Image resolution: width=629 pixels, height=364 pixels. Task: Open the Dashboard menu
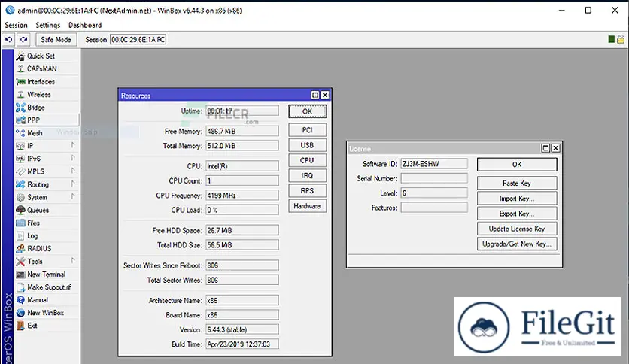pyautogui.click(x=85, y=25)
